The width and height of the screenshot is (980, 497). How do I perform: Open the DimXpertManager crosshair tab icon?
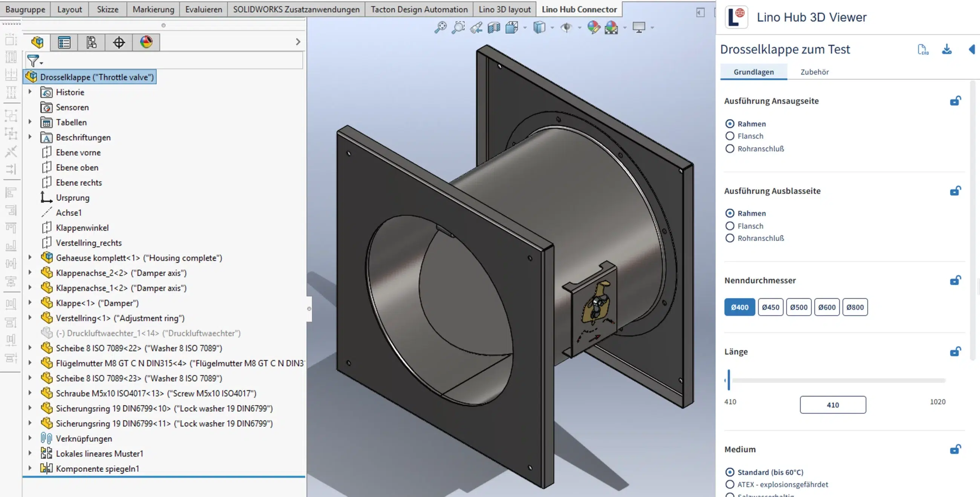(x=119, y=42)
